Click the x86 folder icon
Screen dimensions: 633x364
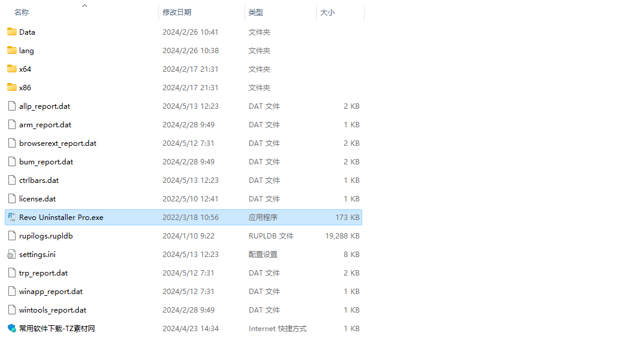[12, 87]
